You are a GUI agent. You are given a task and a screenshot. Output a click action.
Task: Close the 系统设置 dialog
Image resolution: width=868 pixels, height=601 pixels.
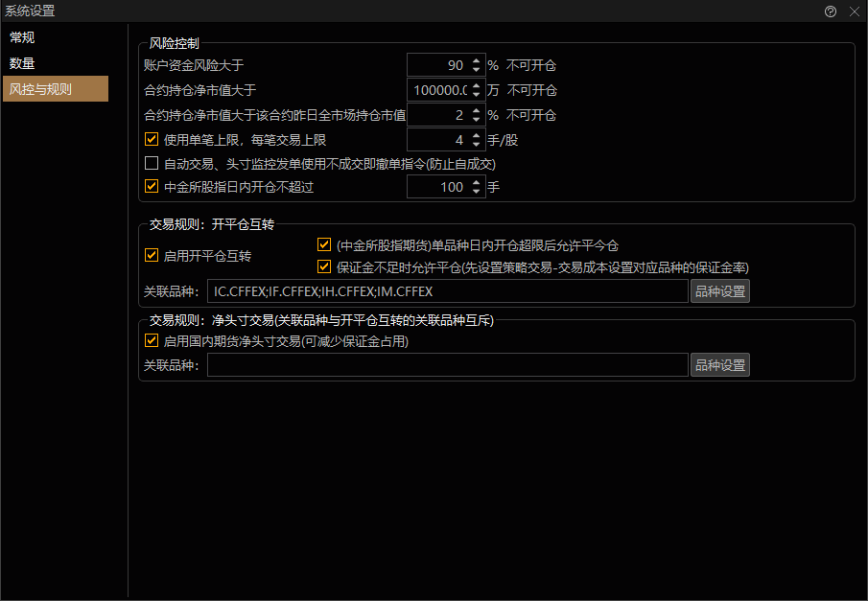click(855, 12)
